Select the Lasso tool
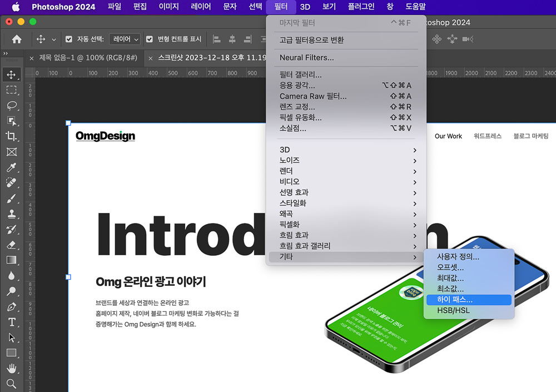The image size is (556, 392). 11,105
